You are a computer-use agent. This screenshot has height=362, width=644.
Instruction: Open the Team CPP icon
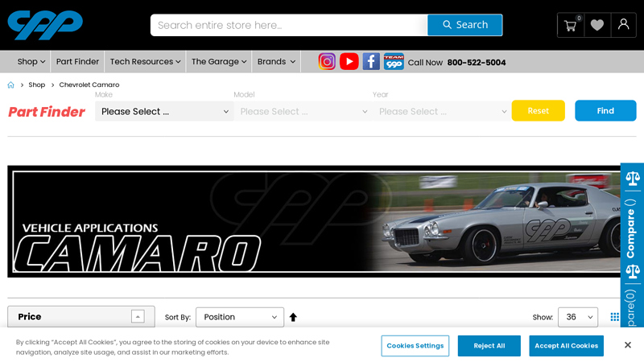tap(394, 62)
